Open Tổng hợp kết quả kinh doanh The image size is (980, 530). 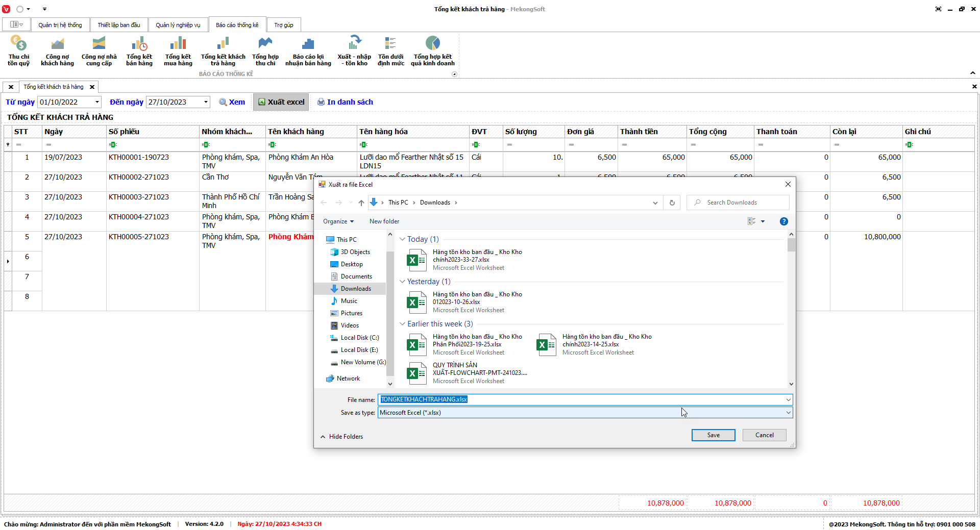point(432,51)
